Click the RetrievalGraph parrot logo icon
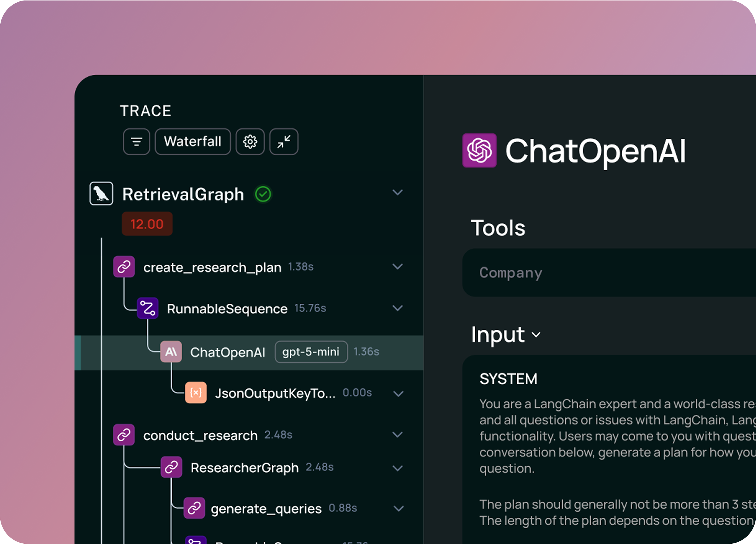Viewport: 756px width, 544px height. coord(101,193)
